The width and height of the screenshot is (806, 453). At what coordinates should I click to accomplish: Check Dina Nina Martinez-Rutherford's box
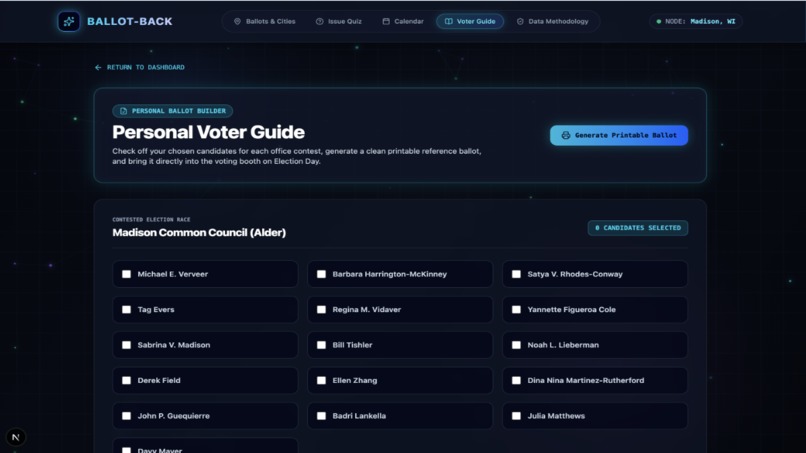[x=516, y=380]
